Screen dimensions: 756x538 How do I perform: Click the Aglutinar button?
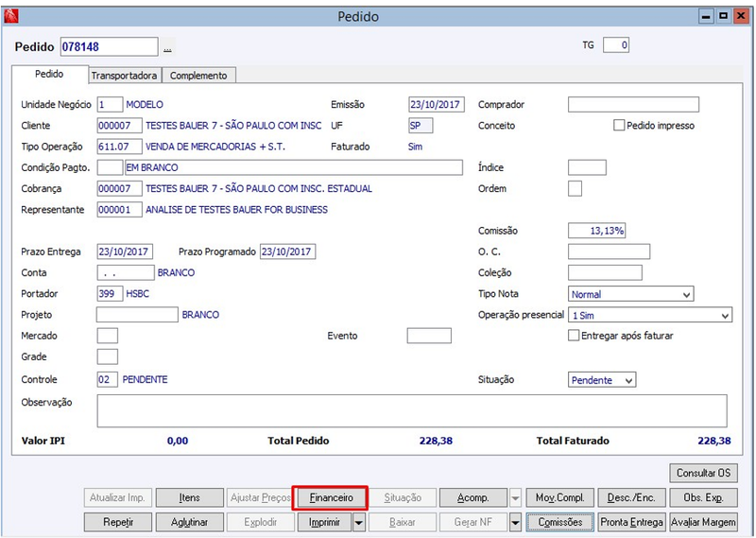click(190, 522)
